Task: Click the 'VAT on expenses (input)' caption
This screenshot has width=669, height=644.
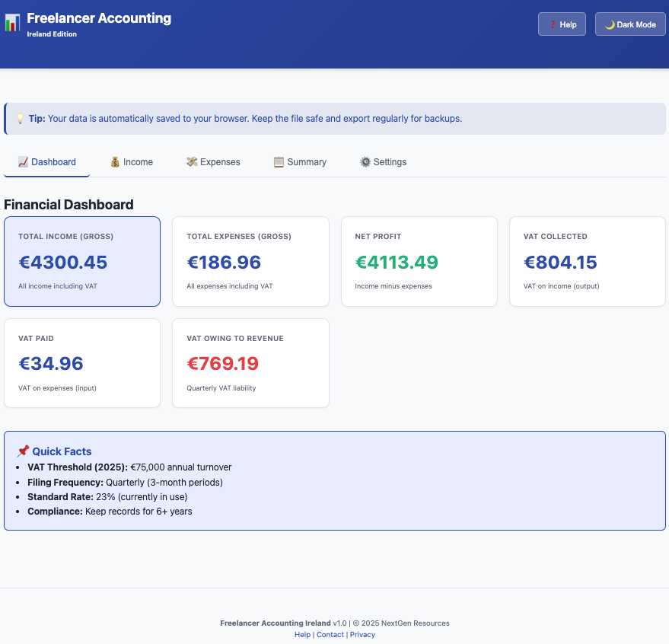Action: [57, 388]
